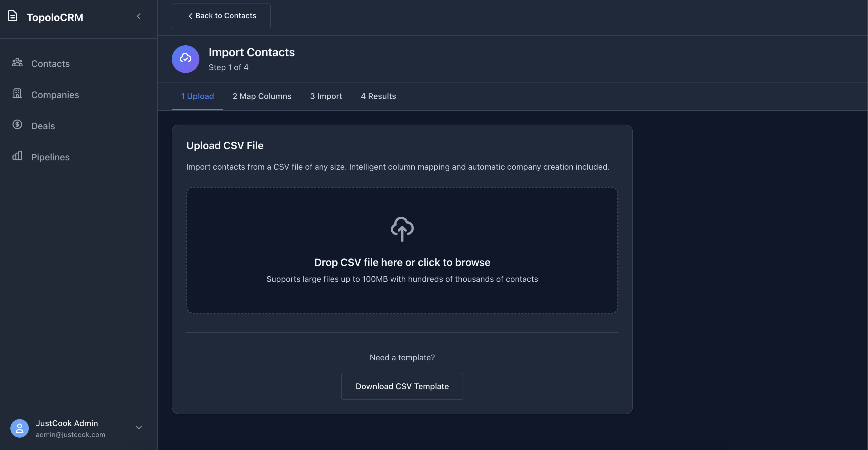868x450 pixels.
Task: Click the admin@justcook.com email text
Action: coord(70,434)
